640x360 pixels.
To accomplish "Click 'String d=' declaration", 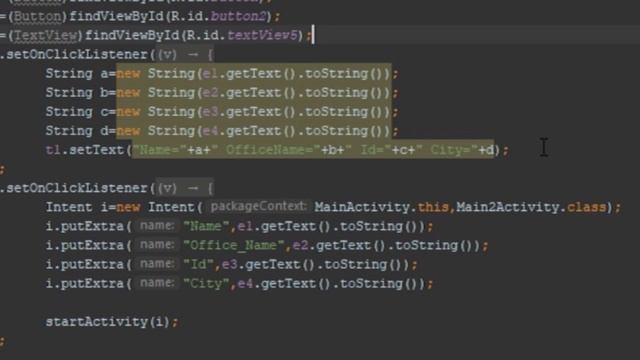I will pos(80,131).
